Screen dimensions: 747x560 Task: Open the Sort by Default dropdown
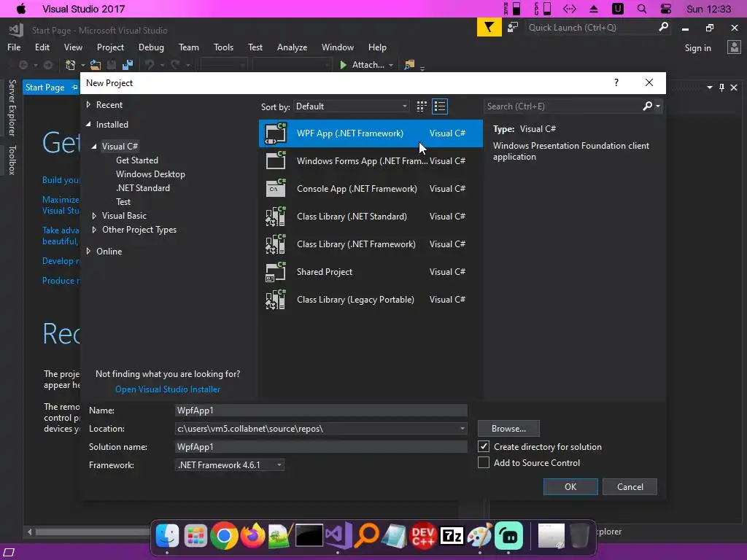pyautogui.click(x=352, y=106)
